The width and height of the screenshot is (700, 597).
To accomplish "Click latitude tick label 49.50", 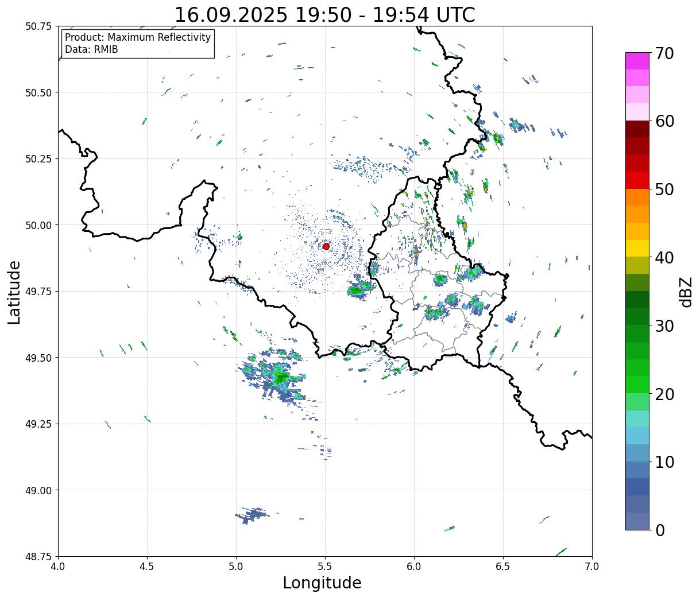I will tap(38, 358).
